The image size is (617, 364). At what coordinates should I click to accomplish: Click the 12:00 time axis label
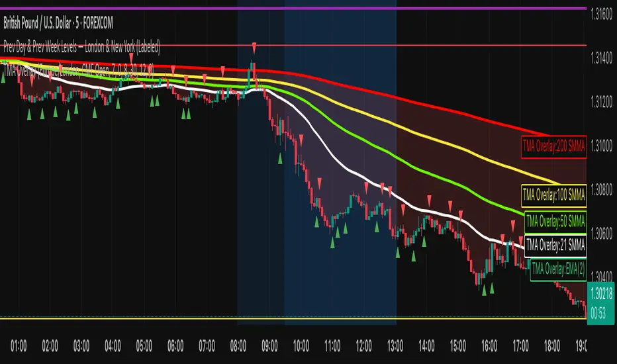pos(363,346)
